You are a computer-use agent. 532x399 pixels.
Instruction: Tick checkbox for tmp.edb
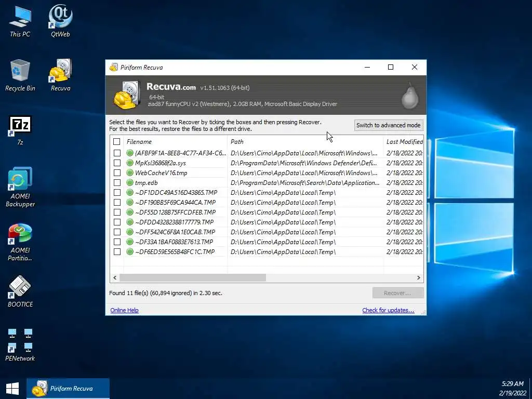117,182
